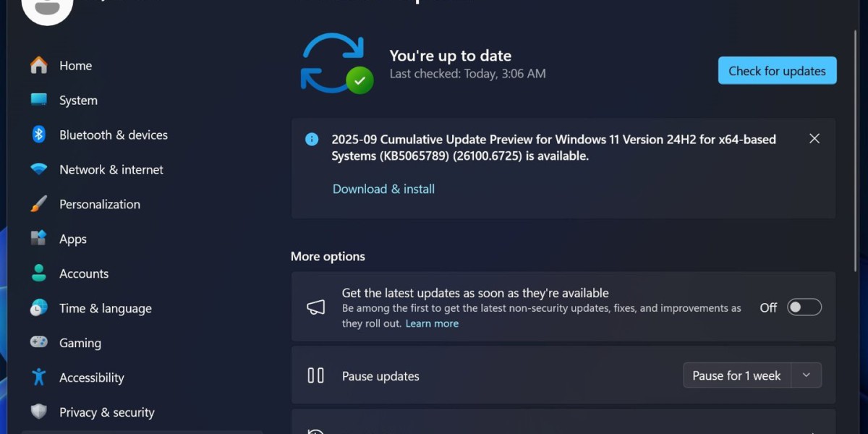Enable 'Get the latest updates' toggle
This screenshot has width=868, height=434.
point(804,307)
